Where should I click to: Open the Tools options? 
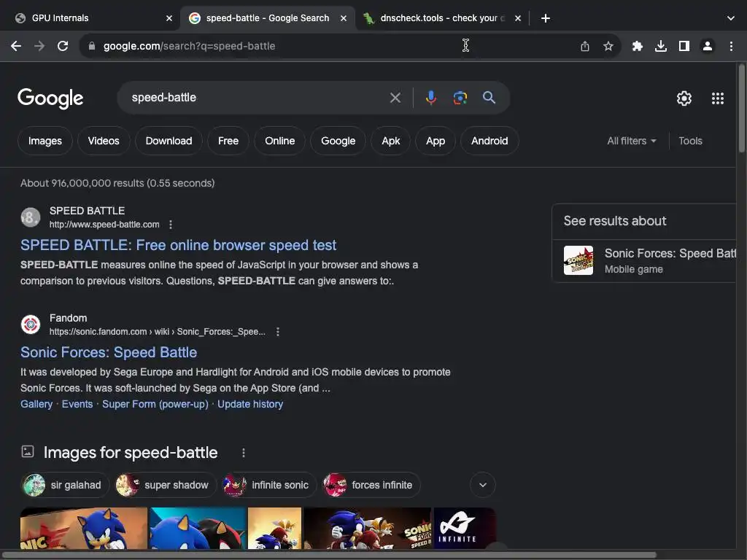tap(690, 141)
